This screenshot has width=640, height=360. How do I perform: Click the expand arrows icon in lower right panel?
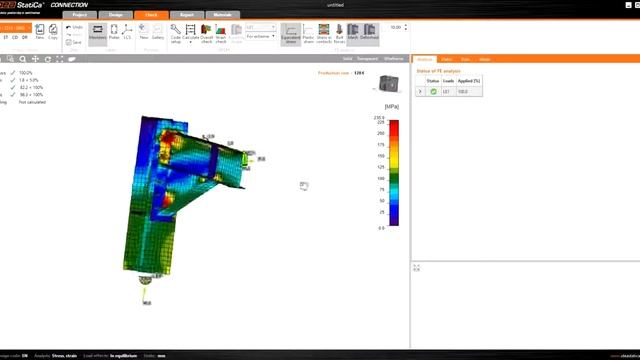pyautogui.click(x=416, y=268)
